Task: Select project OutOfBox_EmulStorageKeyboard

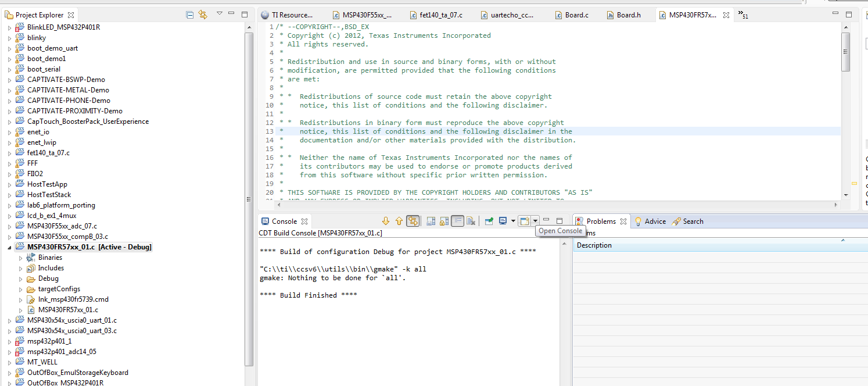Action: 78,373
